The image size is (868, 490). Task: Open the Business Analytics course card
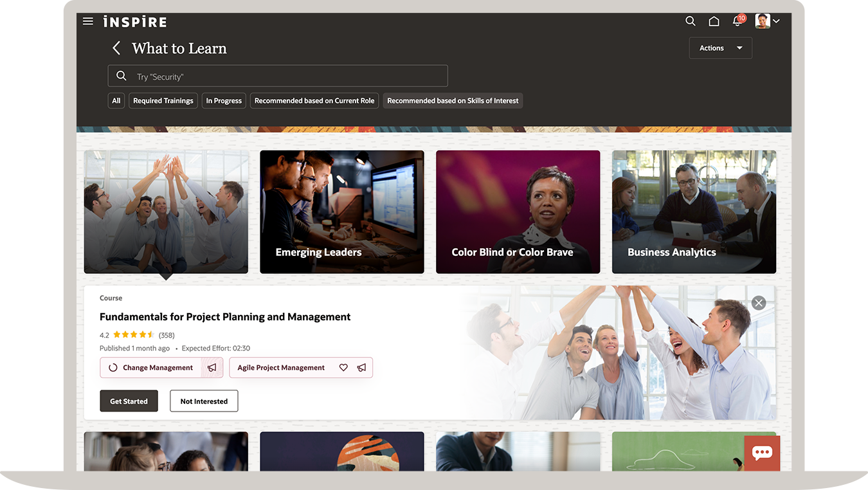(694, 212)
